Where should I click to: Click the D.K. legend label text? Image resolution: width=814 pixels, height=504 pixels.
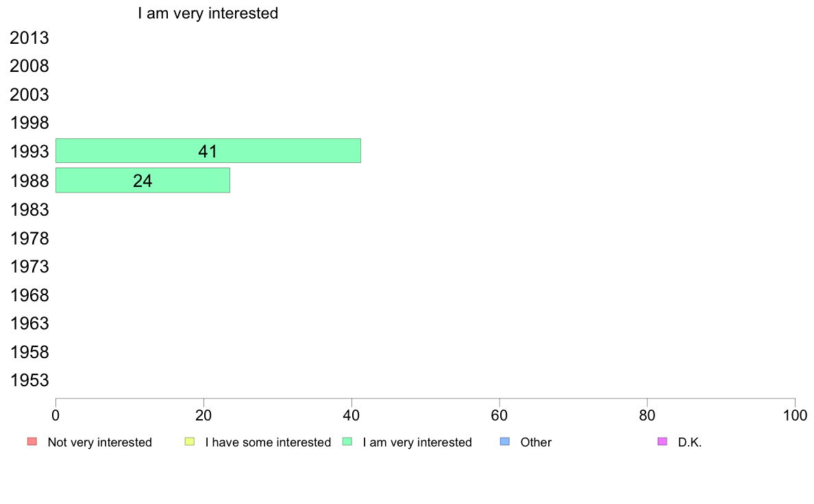coord(690,442)
